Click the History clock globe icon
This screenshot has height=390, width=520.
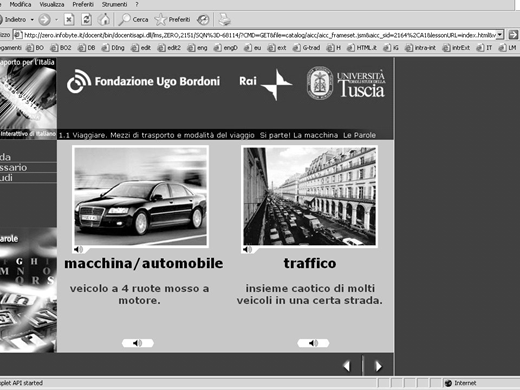[x=203, y=20]
